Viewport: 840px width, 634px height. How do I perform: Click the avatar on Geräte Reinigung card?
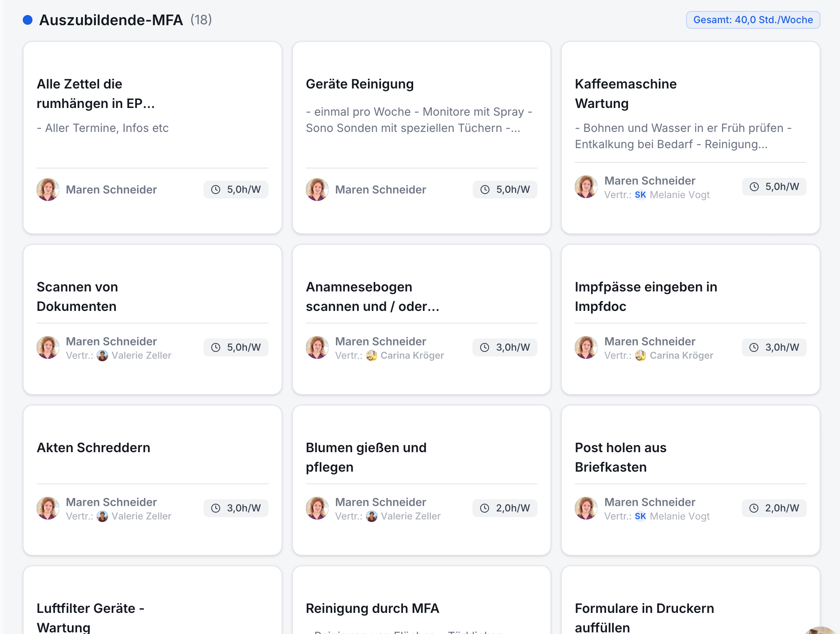point(317,190)
